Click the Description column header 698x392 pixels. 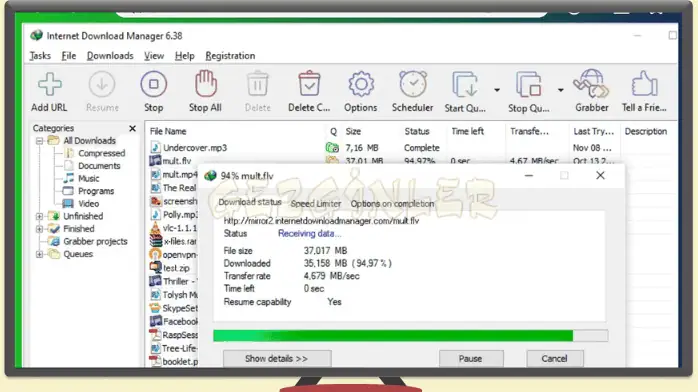[645, 132]
